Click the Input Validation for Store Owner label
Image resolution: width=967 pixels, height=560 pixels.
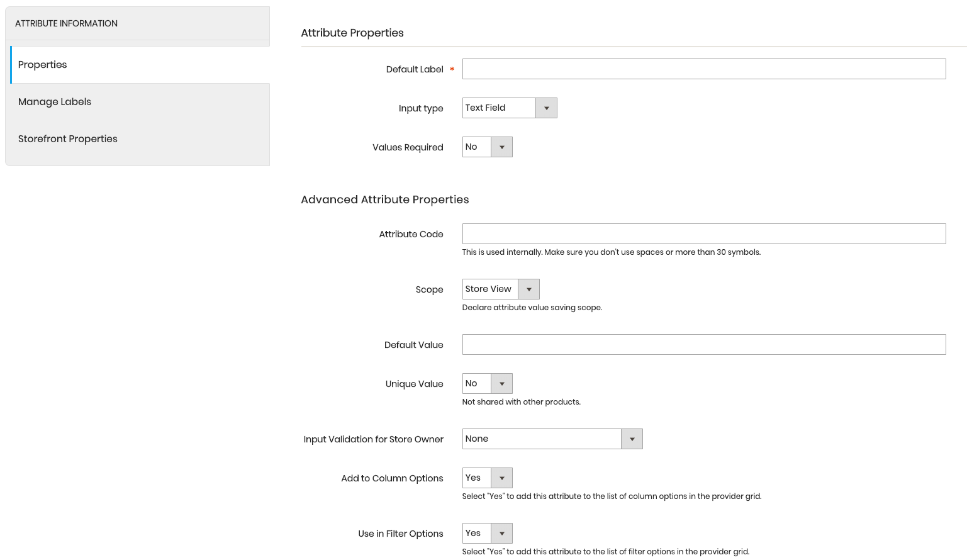[x=374, y=439]
